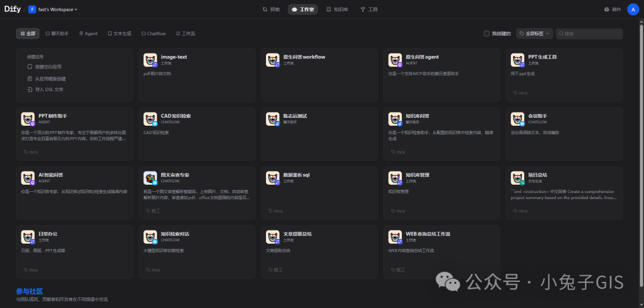The width and height of the screenshot is (644, 308).
Task: Click the 数据鉴析 sql app icon
Action: coord(273,178)
